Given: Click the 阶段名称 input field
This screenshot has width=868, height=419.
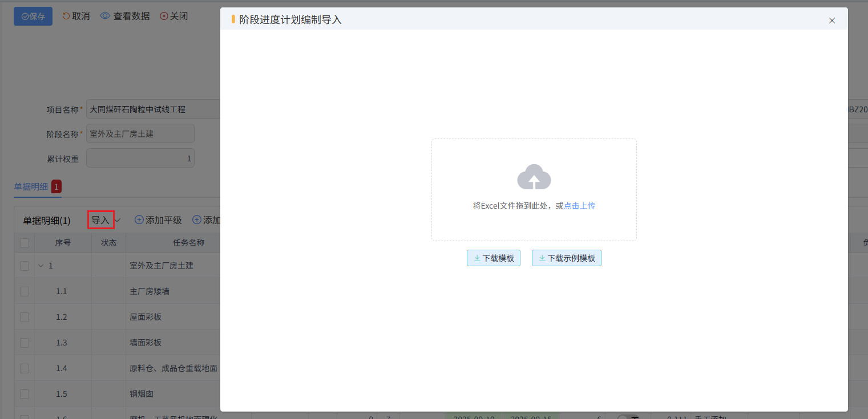Looking at the screenshot, I should 140,134.
